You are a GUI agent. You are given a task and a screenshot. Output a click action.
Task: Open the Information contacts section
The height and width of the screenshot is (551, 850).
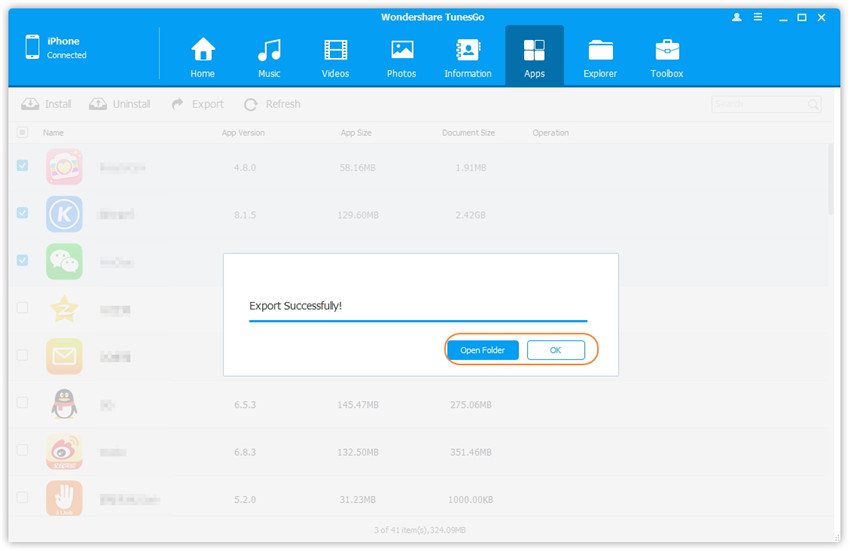click(x=467, y=57)
